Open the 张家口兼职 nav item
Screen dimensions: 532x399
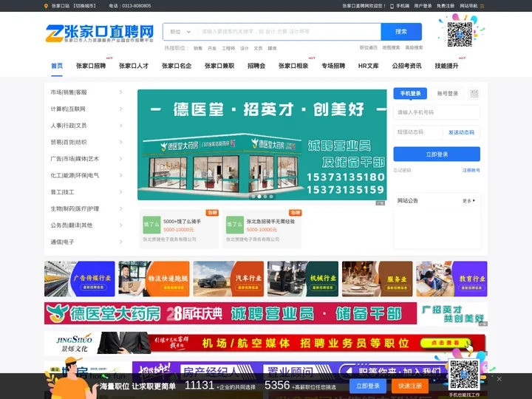pyautogui.click(x=219, y=66)
